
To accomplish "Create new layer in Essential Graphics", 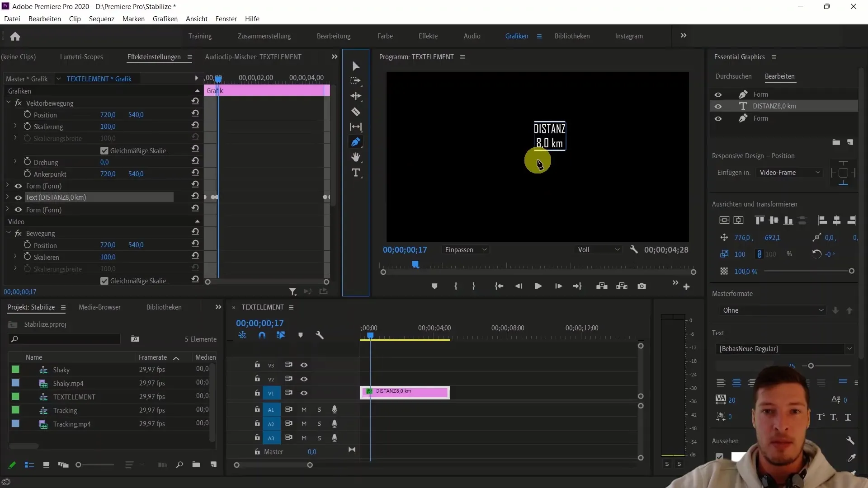I will click(850, 142).
